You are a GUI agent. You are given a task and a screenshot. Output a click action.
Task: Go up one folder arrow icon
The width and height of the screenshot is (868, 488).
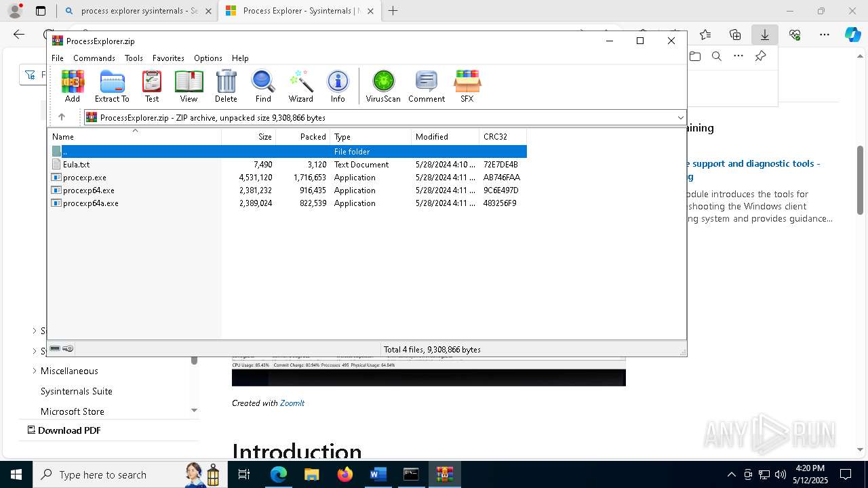coord(62,117)
